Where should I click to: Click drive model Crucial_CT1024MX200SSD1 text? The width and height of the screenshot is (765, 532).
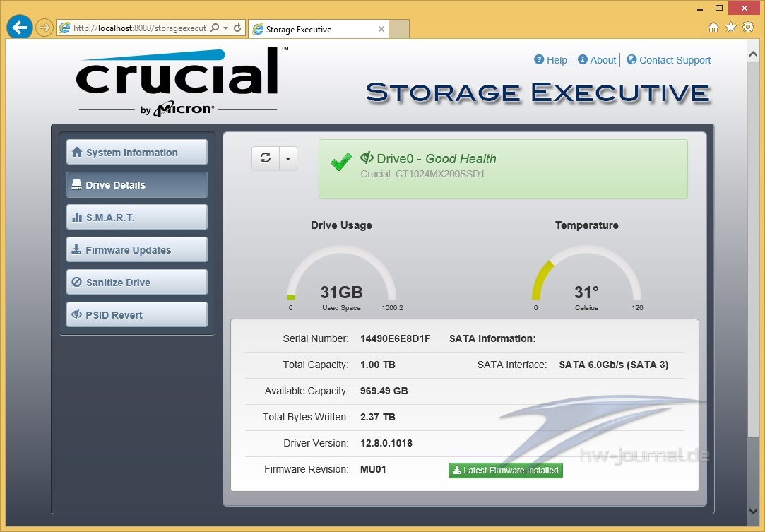422,174
